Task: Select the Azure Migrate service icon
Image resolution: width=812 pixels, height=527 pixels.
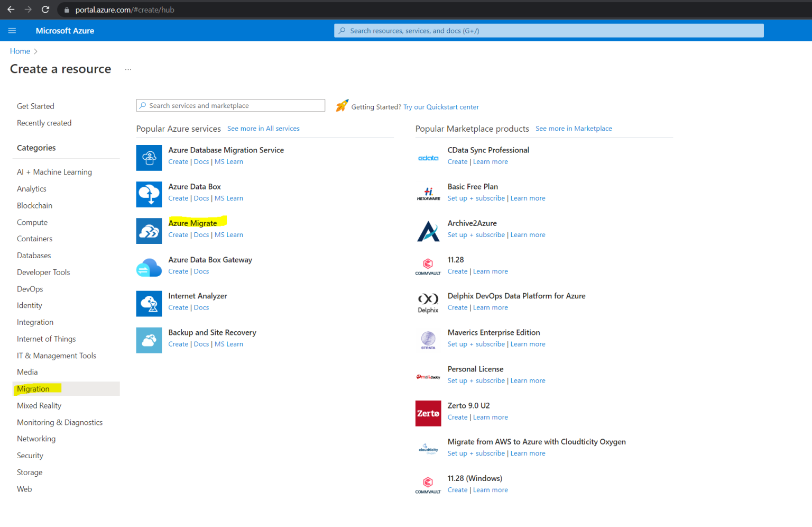Action: (x=149, y=231)
